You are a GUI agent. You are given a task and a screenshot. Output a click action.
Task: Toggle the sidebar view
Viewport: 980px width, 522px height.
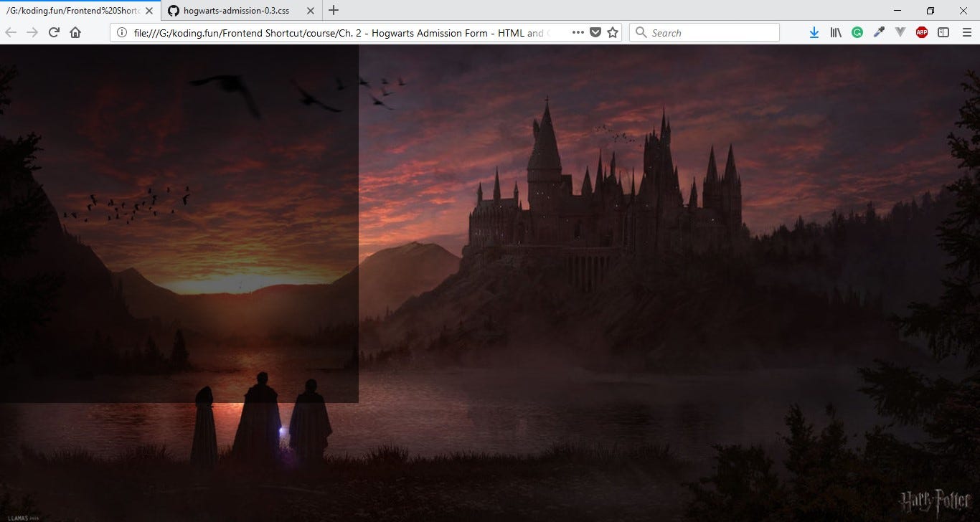coord(943,32)
